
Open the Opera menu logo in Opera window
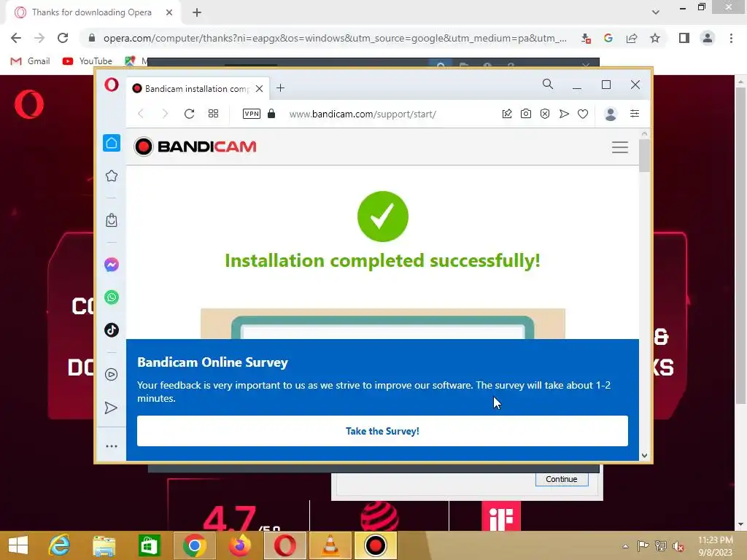click(x=112, y=85)
